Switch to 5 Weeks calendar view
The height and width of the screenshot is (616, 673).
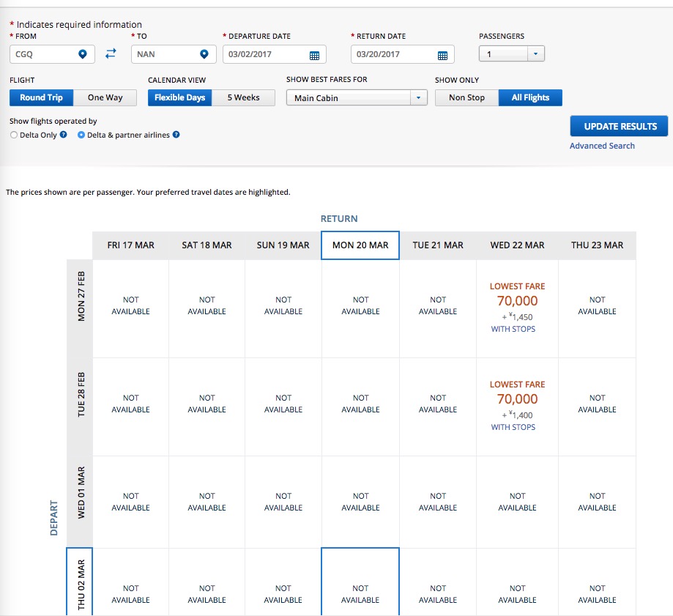(243, 97)
